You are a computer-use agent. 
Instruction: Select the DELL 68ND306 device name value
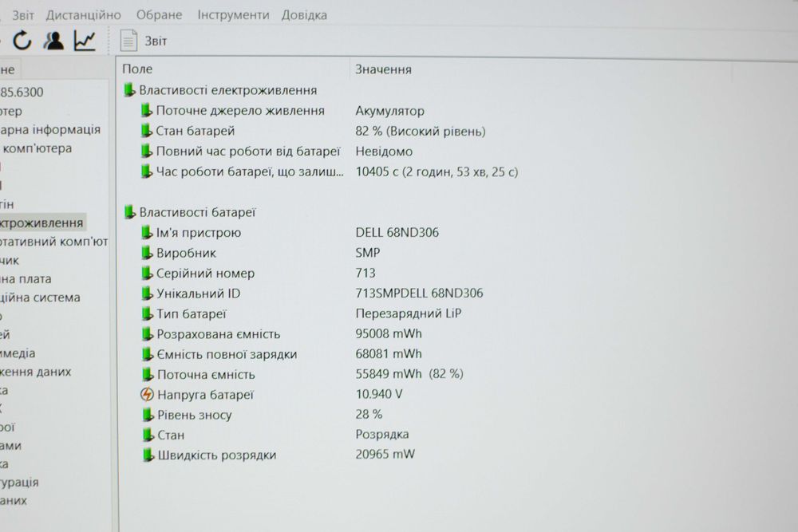pos(397,232)
